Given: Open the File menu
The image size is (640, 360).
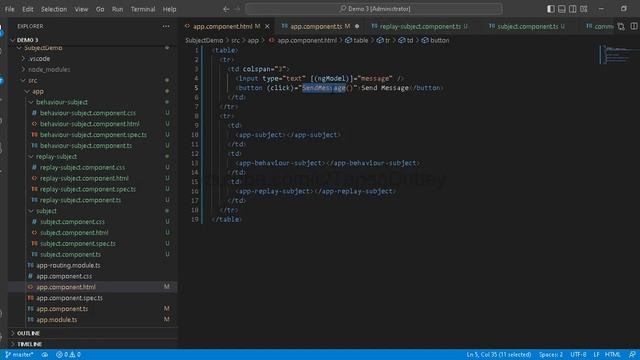Looking at the screenshot, I should point(9,9).
